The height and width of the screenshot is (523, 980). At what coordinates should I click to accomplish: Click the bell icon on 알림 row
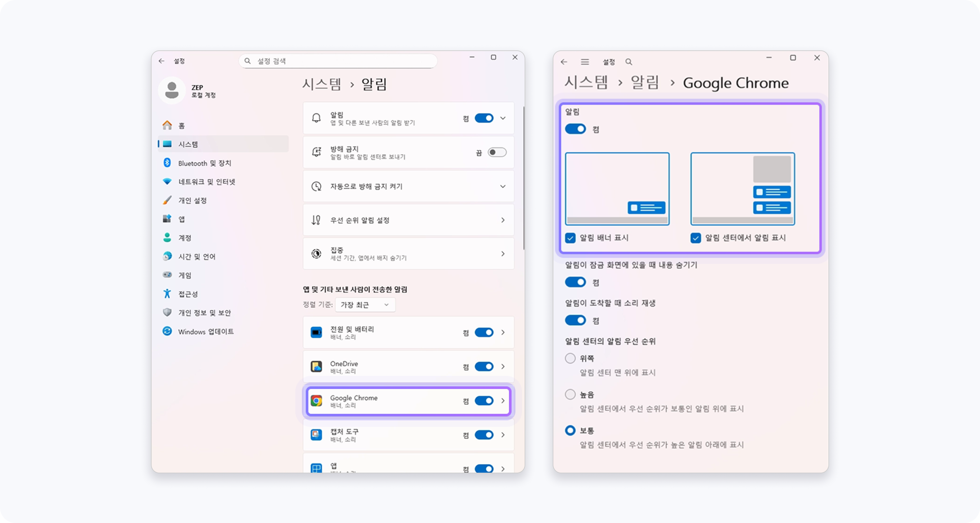[x=316, y=118]
